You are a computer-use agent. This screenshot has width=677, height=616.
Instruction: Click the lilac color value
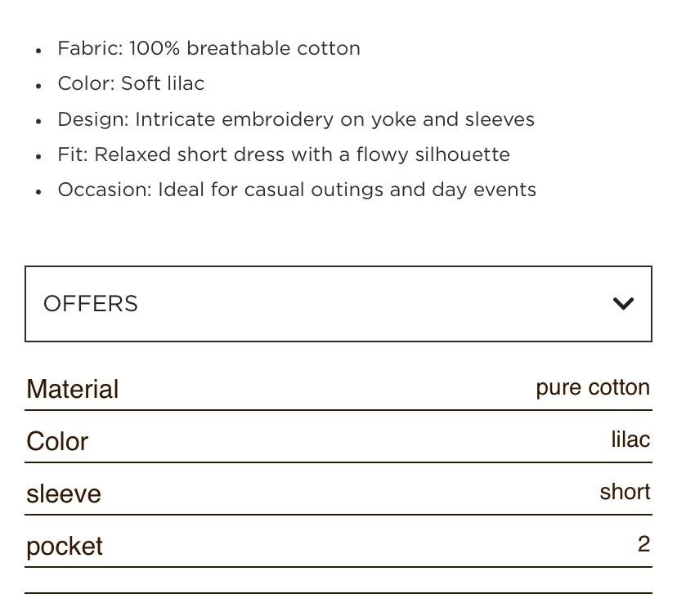coord(630,440)
